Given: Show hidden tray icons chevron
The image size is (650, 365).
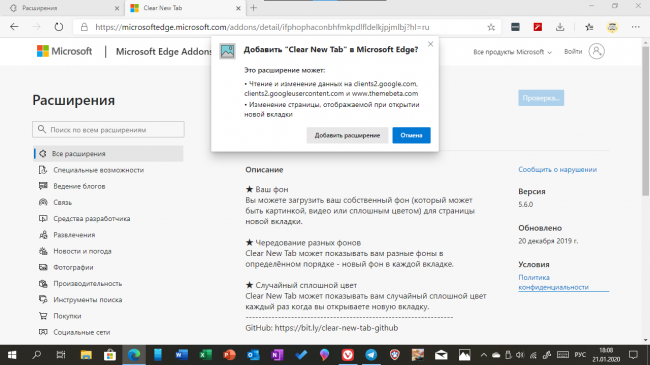Looking at the screenshot, I should 483,355.
